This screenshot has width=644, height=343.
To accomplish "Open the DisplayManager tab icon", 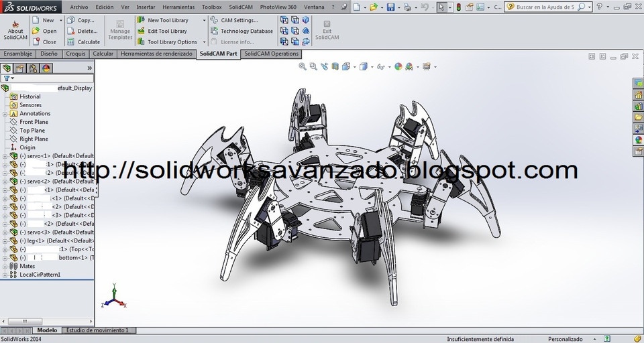I will [46, 68].
